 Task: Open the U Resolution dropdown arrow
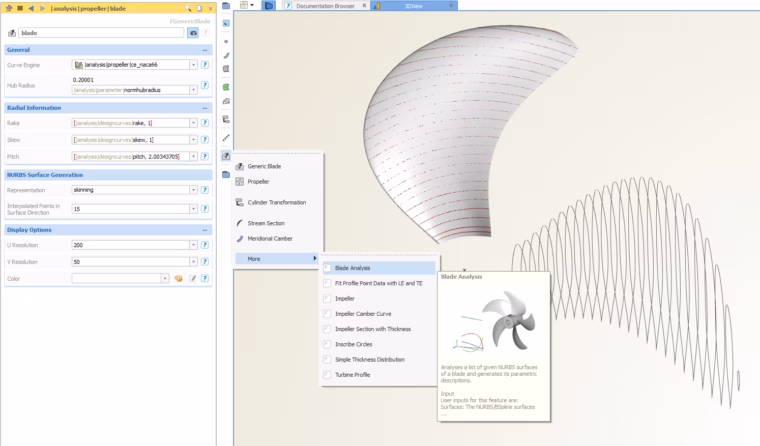(193, 245)
